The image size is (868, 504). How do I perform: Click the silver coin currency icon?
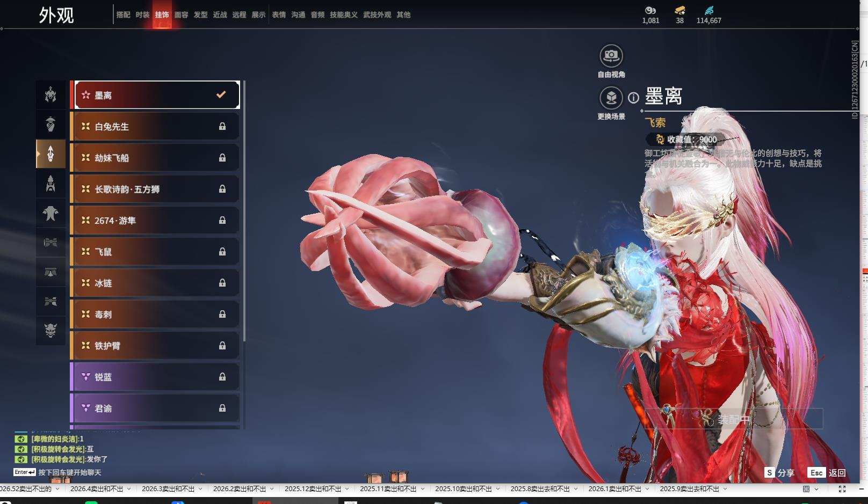click(650, 10)
